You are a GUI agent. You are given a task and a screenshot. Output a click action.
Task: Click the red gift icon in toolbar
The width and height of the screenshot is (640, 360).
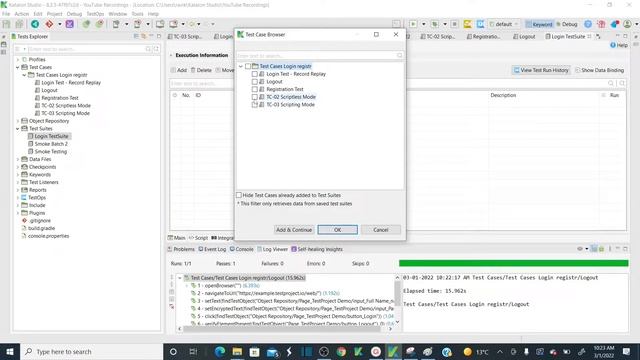pyautogui.click(x=601, y=24)
